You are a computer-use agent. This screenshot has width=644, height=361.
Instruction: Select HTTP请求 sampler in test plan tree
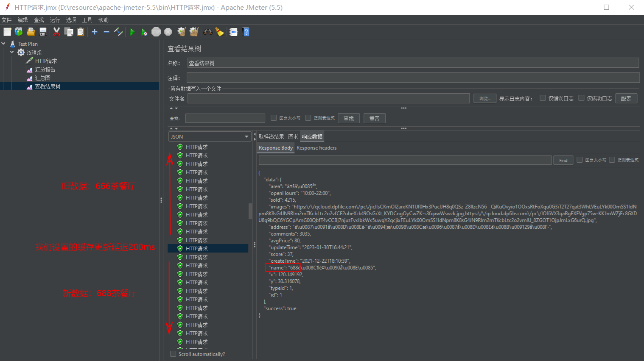(x=46, y=61)
